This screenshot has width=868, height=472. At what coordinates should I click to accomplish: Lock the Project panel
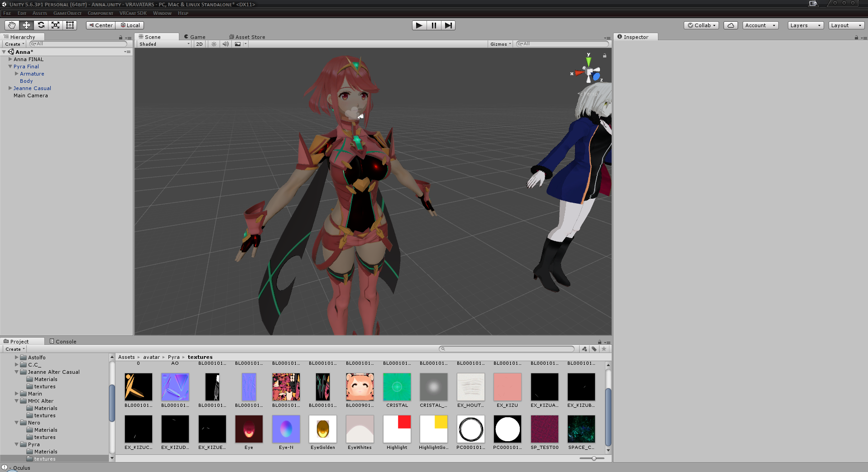pos(599,342)
